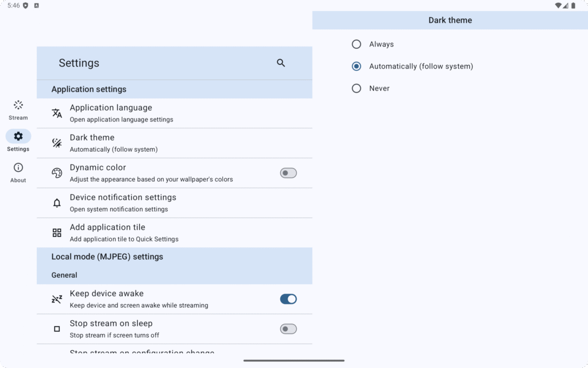Image resolution: width=588 pixels, height=368 pixels.
Task: Select Automatically (follow system) option
Action: pos(356,66)
